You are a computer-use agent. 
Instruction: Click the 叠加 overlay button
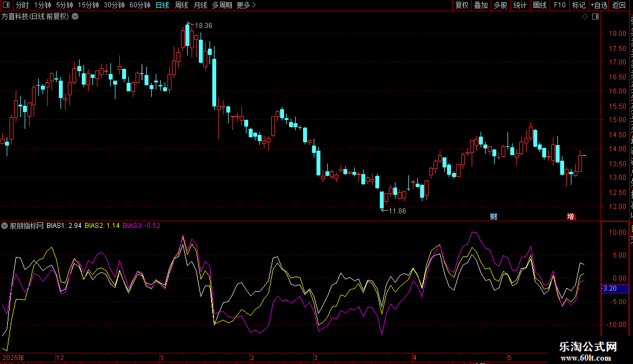(x=481, y=5)
